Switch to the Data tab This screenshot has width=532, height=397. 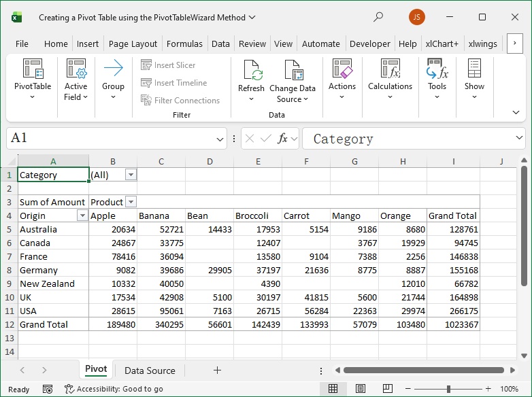click(x=220, y=44)
